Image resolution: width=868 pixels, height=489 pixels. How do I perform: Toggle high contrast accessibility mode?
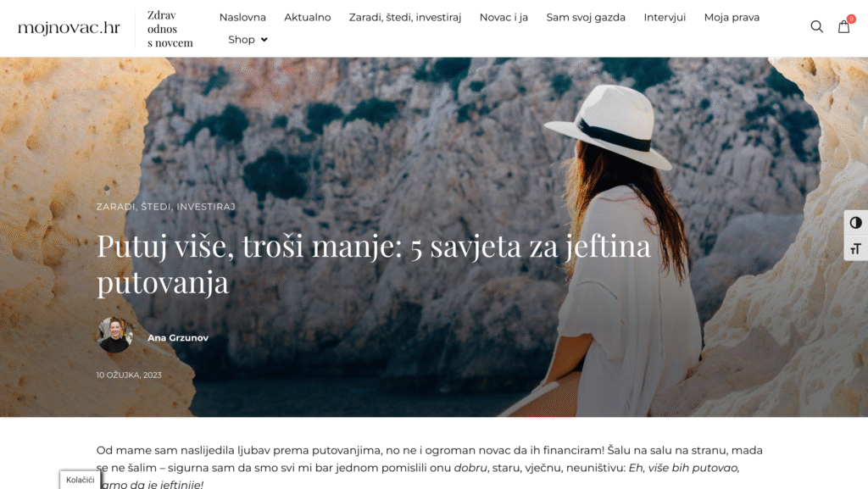[x=856, y=223]
